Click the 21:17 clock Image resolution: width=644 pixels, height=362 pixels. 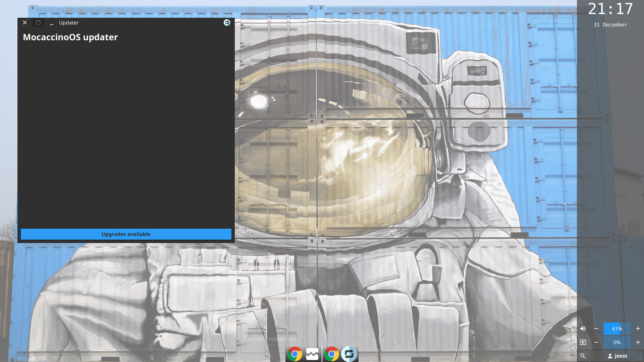point(610,9)
